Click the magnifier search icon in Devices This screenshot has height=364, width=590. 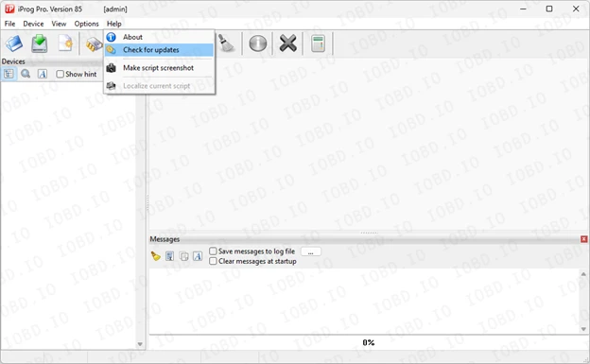[26, 74]
